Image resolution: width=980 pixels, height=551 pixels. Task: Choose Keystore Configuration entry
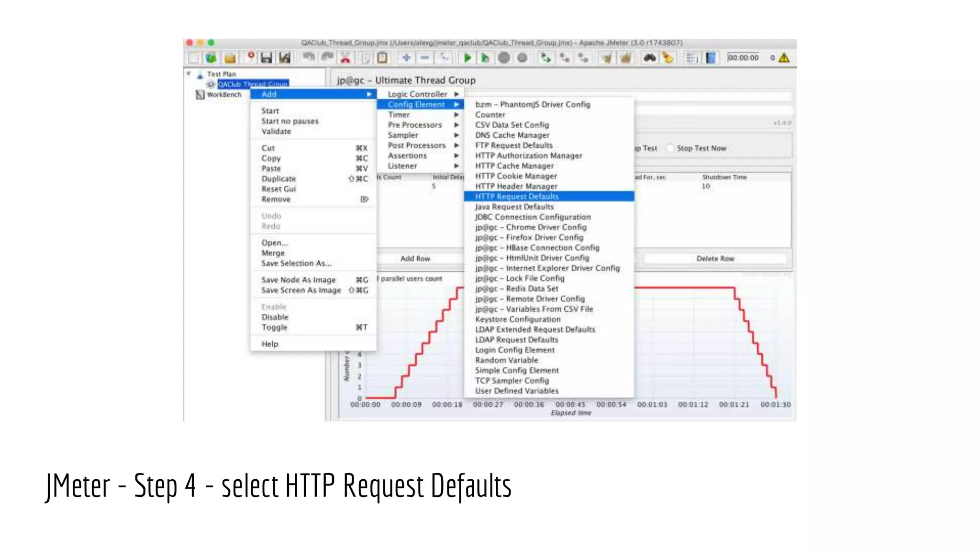point(549,320)
